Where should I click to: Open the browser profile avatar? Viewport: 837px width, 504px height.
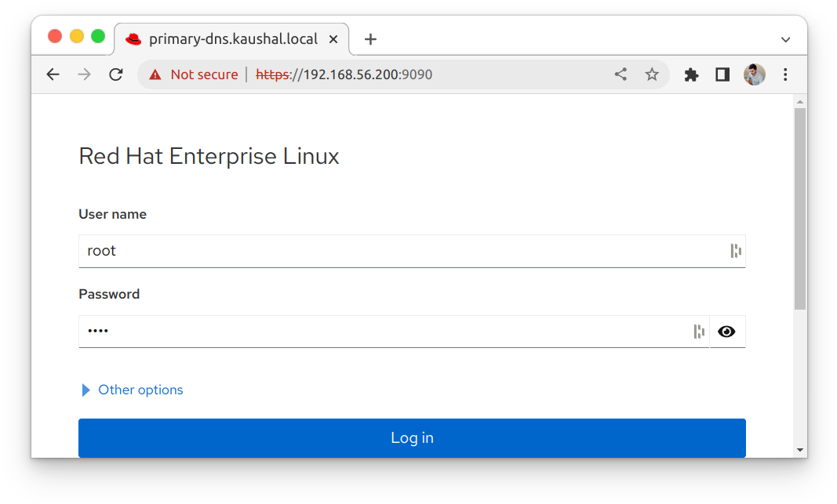click(x=754, y=74)
